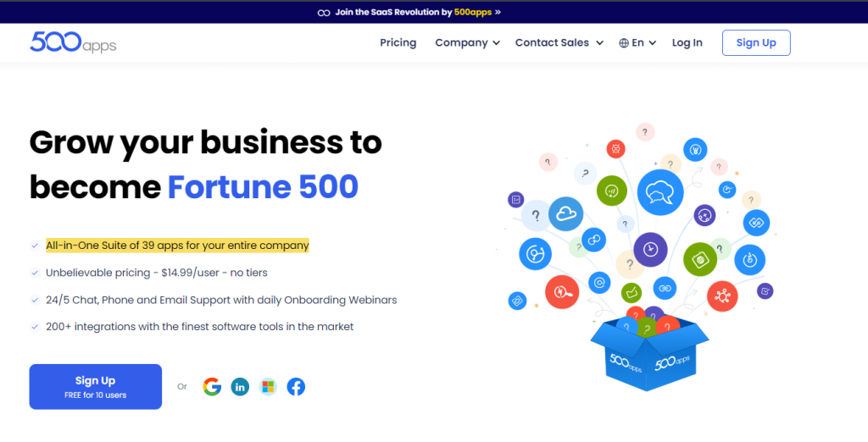Click the Facebook sign-up icon

296,387
